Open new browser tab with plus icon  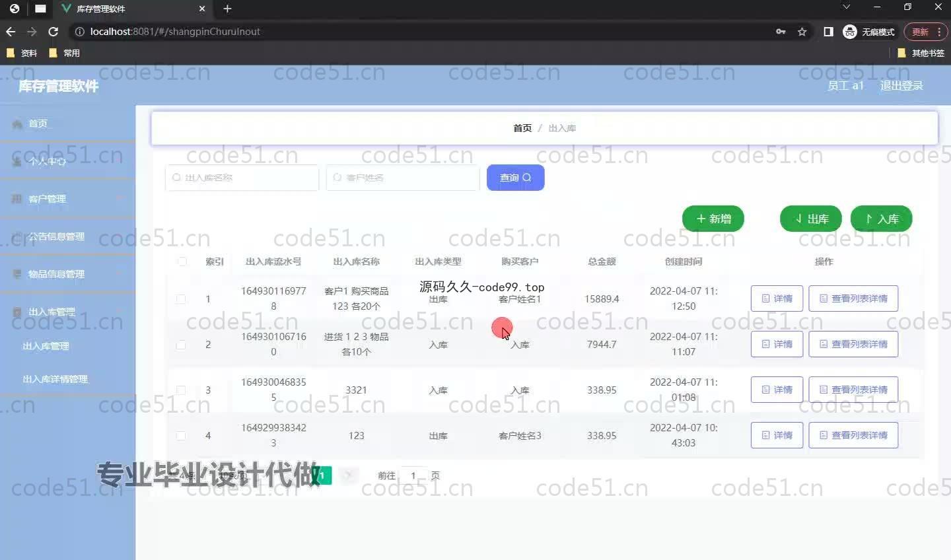tap(227, 9)
